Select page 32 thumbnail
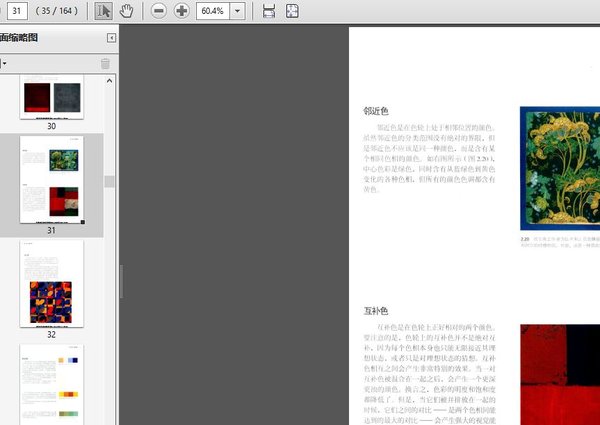The image size is (600, 425). click(52, 283)
